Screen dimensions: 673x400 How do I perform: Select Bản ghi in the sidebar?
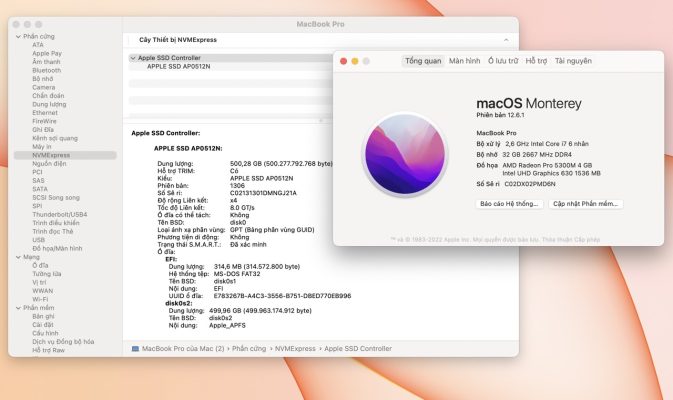[43, 316]
